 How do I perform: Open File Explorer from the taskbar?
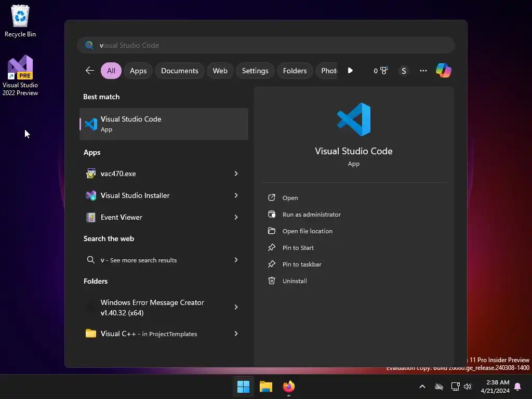pos(266,387)
